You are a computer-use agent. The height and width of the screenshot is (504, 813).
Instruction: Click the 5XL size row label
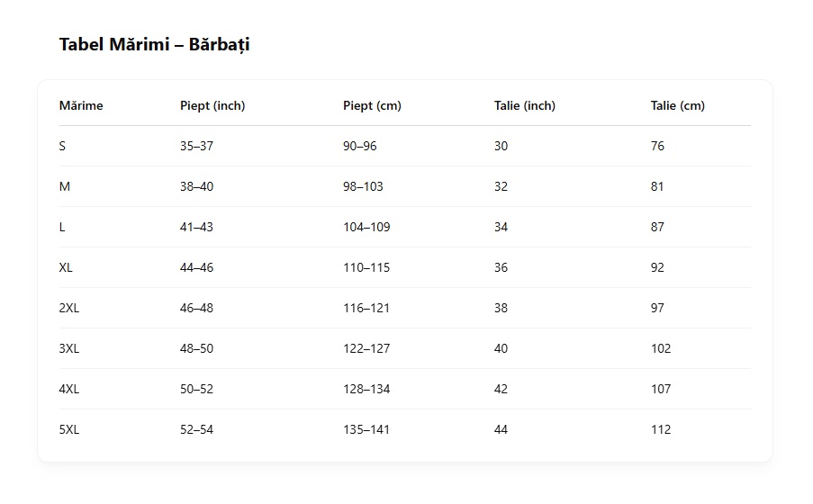(69, 429)
